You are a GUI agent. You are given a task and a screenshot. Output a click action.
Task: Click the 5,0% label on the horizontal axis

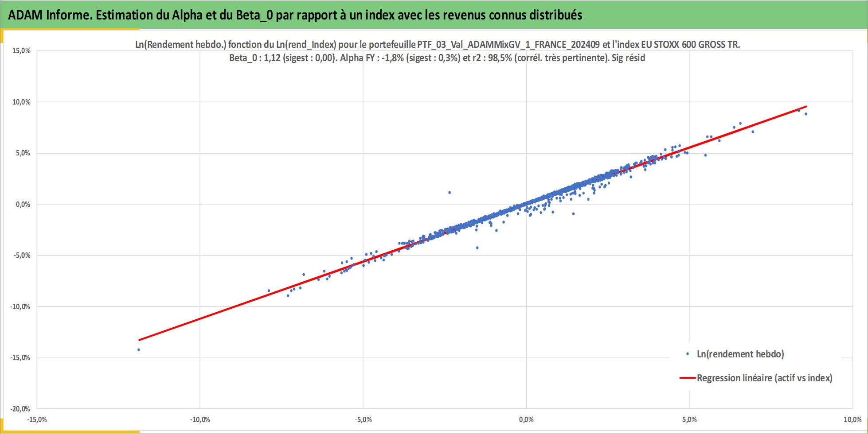pyautogui.click(x=689, y=419)
